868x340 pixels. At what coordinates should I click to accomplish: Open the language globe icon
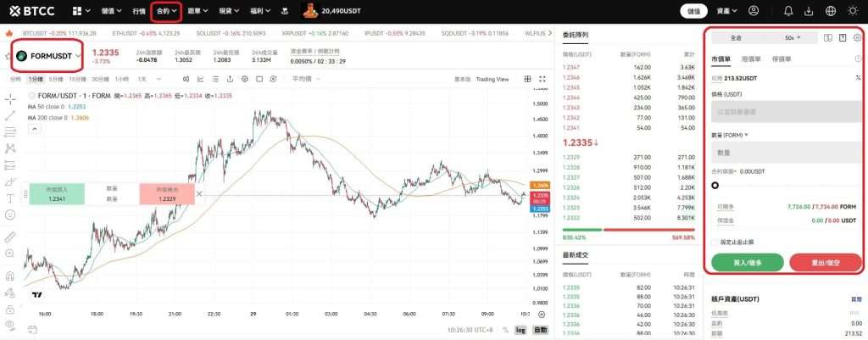point(831,10)
